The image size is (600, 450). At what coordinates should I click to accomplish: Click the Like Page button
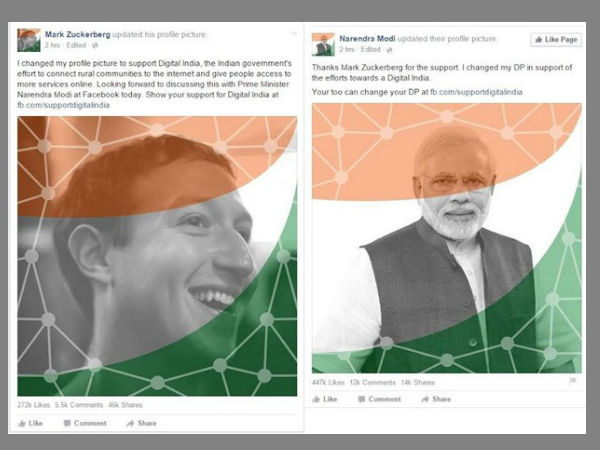pyautogui.click(x=556, y=39)
